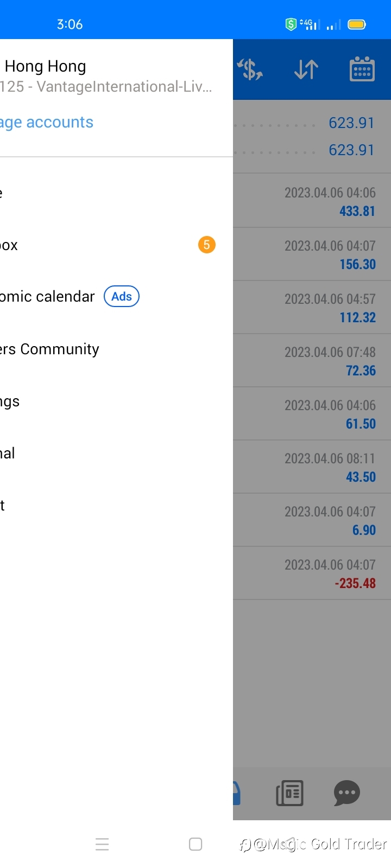Tap the currency symbol filter icon
The height and width of the screenshot is (868, 391).
(250, 69)
